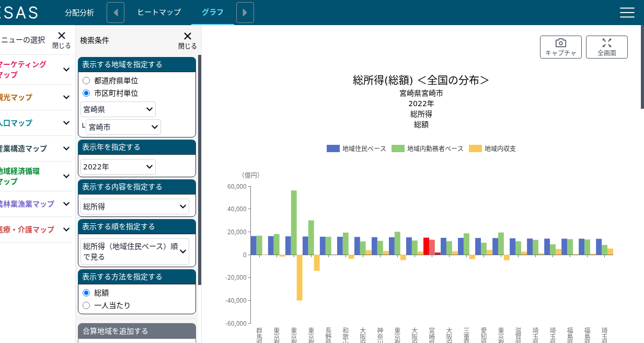Image resolution: width=644 pixels, height=343 pixels.
Task: Switch to the グラフ tab
Action: click(x=213, y=13)
